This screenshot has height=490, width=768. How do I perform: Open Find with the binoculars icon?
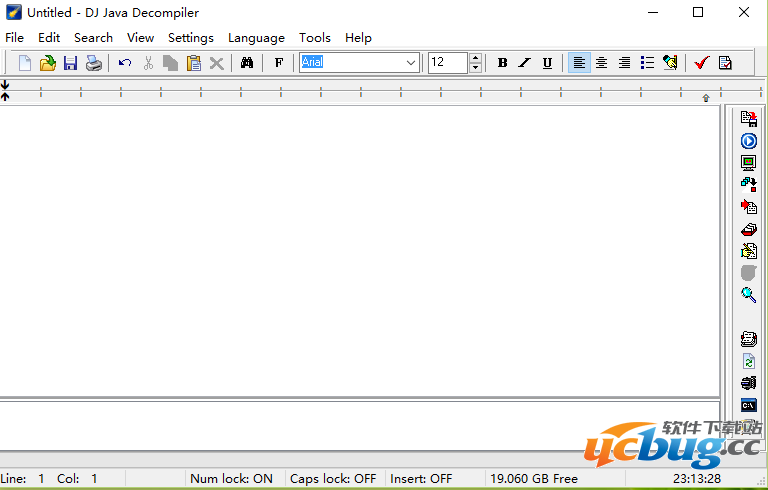(x=247, y=63)
